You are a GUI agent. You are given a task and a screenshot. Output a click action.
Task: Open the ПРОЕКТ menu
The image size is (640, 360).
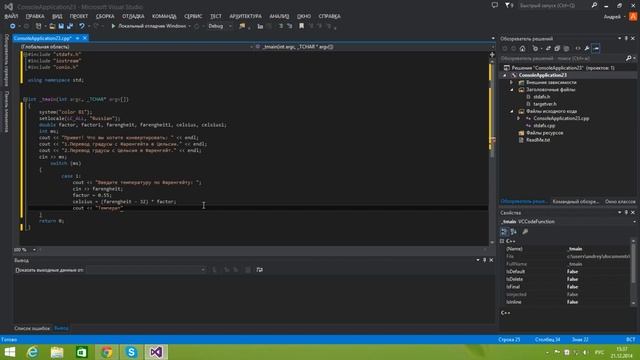point(79,16)
